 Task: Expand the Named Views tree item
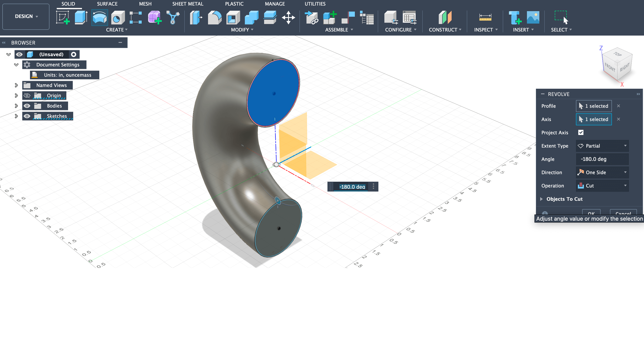[x=16, y=85]
